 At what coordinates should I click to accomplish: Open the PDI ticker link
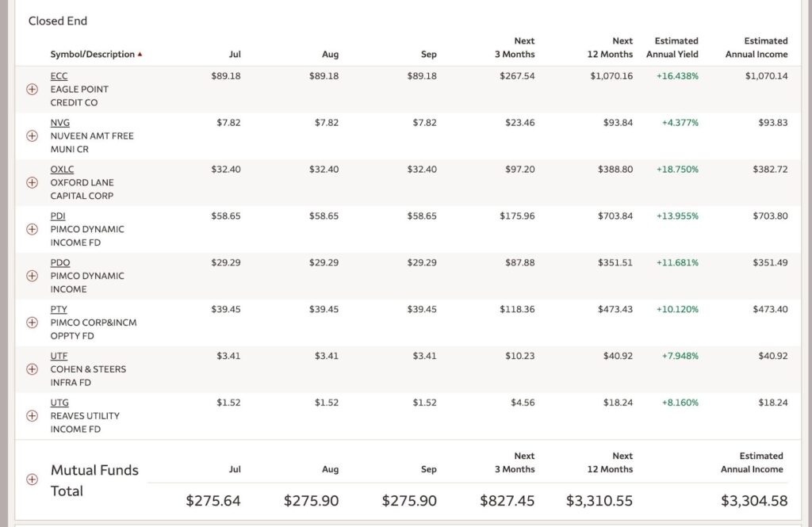[58, 216]
